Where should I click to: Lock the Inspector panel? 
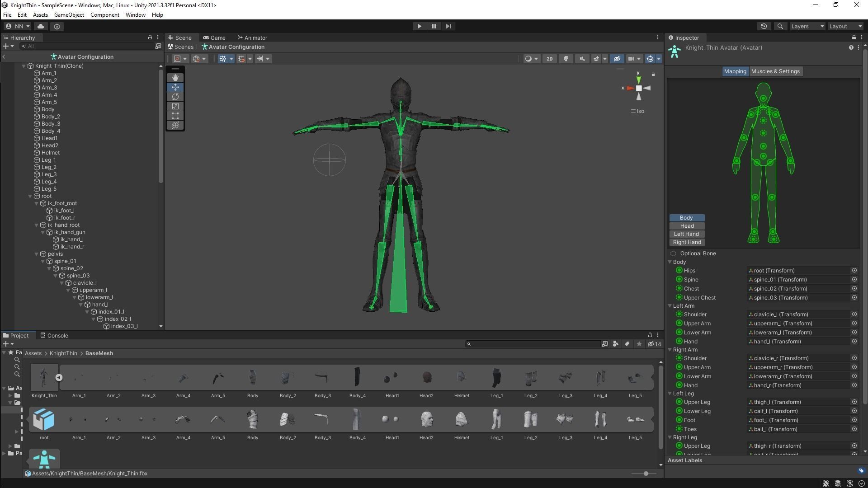854,38
